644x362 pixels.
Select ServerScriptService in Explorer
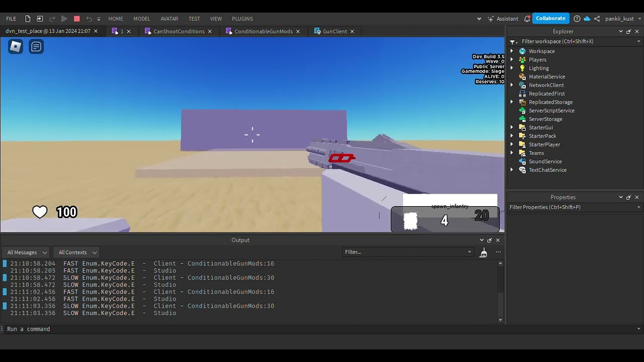[x=551, y=111]
